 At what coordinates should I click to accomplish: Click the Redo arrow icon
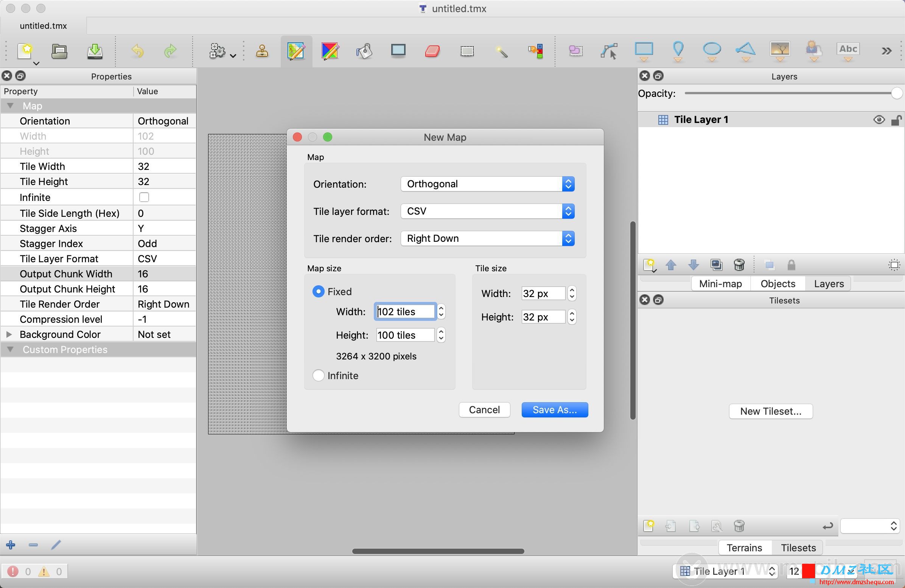pyautogui.click(x=170, y=51)
